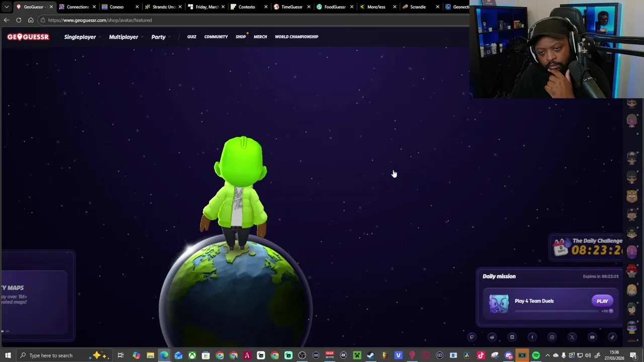
Task: Open the QUIZ nav item
Action: pos(192,37)
